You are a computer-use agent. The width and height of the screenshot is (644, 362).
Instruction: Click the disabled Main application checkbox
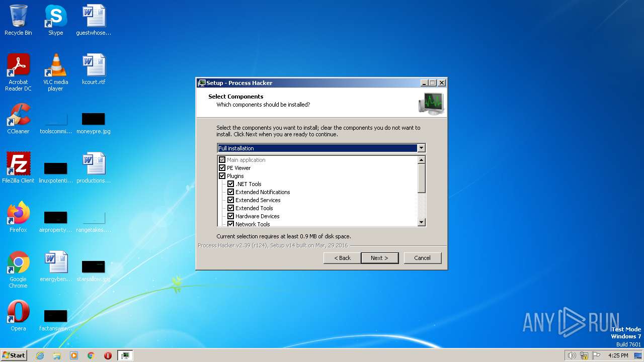tap(222, 160)
